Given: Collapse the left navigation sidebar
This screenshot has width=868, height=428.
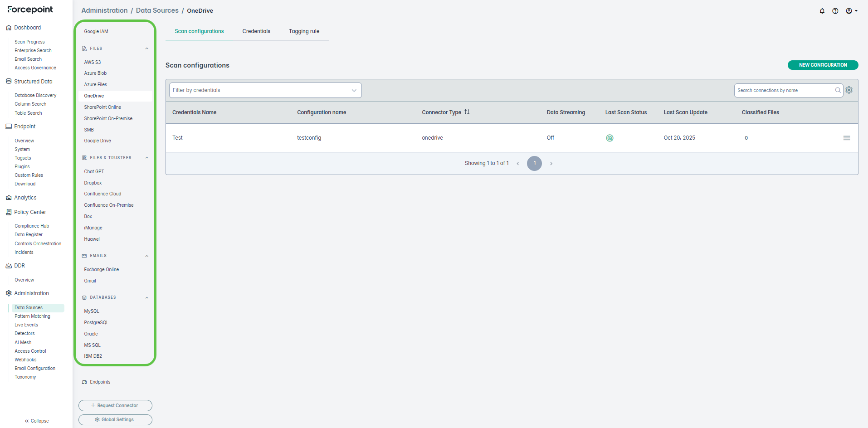Looking at the screenshot, I should [37, 421].
